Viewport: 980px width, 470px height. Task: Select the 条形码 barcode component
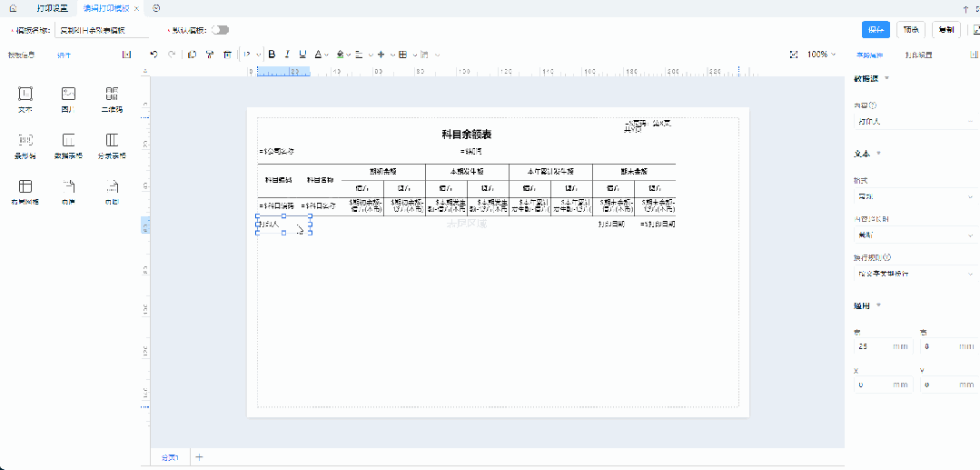(x=25, y=145)
